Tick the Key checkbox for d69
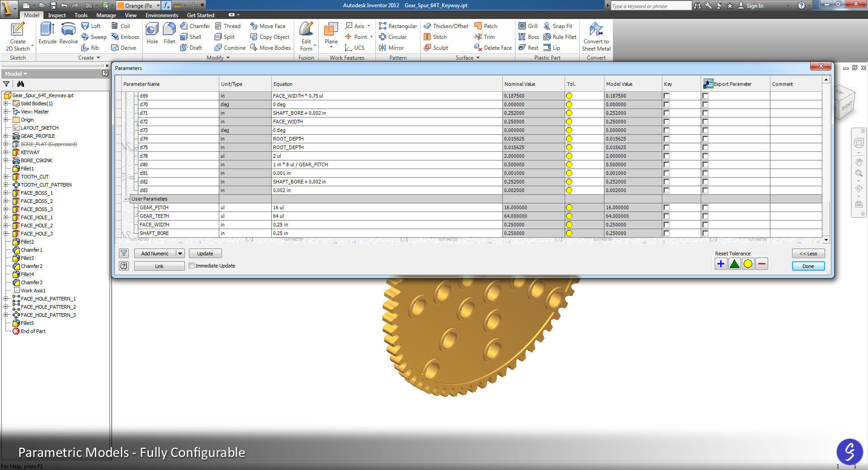868x470 pixels. pos(666,96)
